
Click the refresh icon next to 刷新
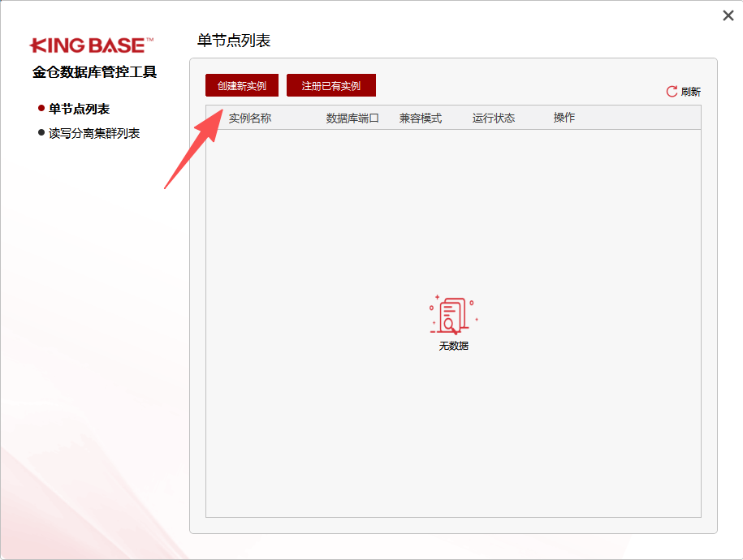671,92
